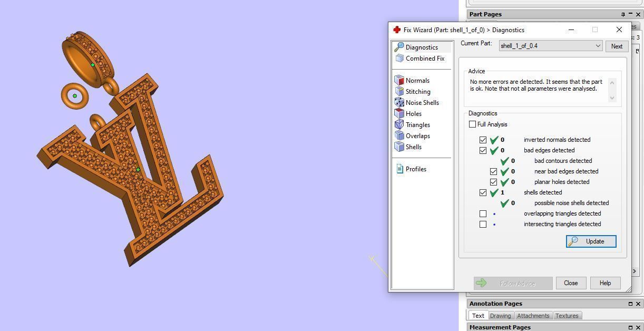Close the Part Pages panel
Viewport: 644px width, 331px height.
click(x=638, y=14)
